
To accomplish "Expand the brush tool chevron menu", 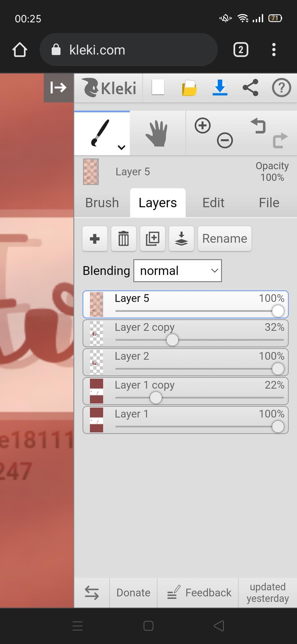I will (122, 147).
